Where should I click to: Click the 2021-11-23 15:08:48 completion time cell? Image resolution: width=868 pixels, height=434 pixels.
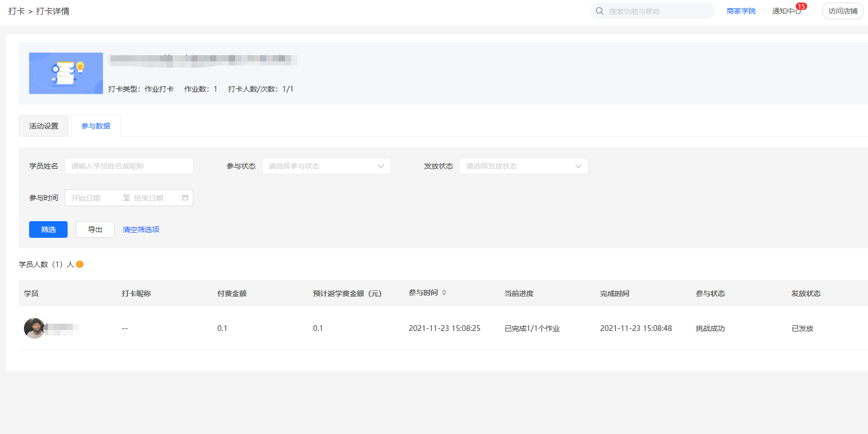(636, 328)
